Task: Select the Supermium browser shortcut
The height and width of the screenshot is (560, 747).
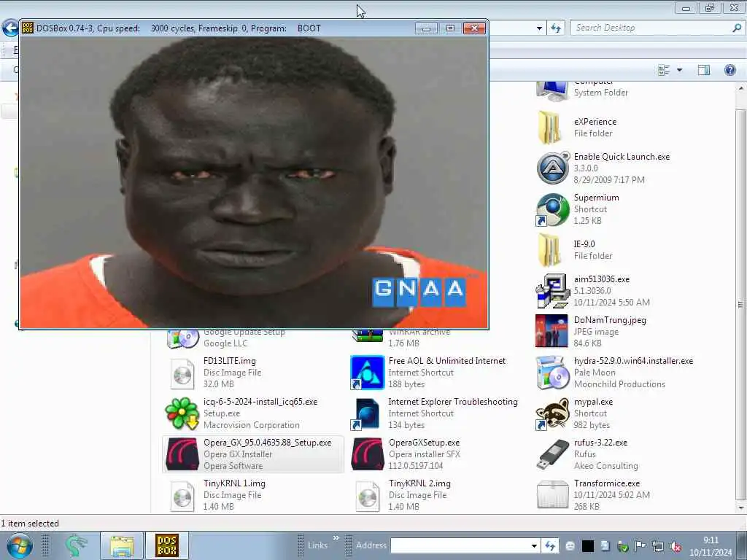Action: tap(553, 209)
